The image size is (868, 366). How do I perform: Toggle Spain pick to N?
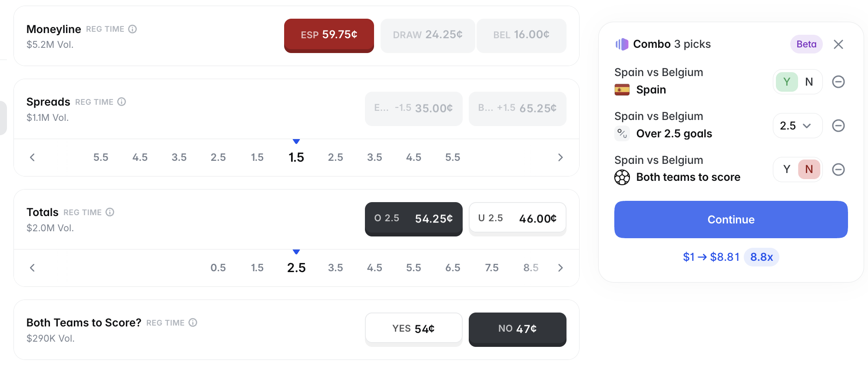click(x=809, y=82)
